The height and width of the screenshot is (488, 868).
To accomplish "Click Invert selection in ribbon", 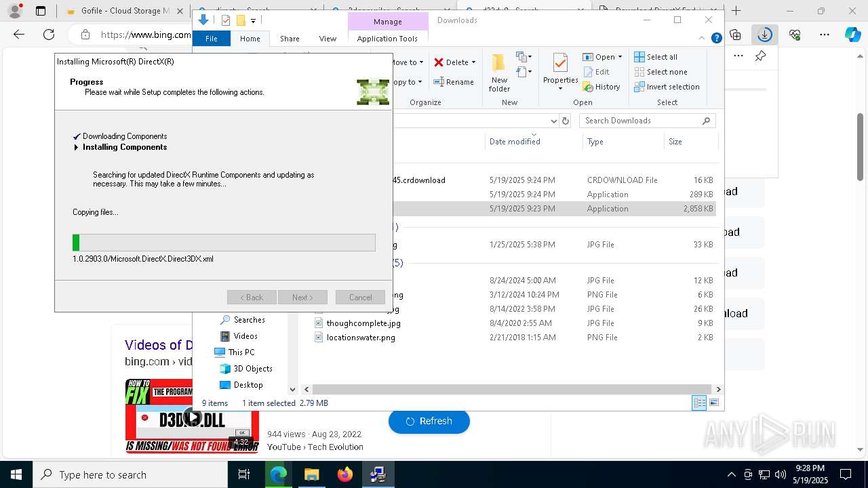I will (667, 87).
